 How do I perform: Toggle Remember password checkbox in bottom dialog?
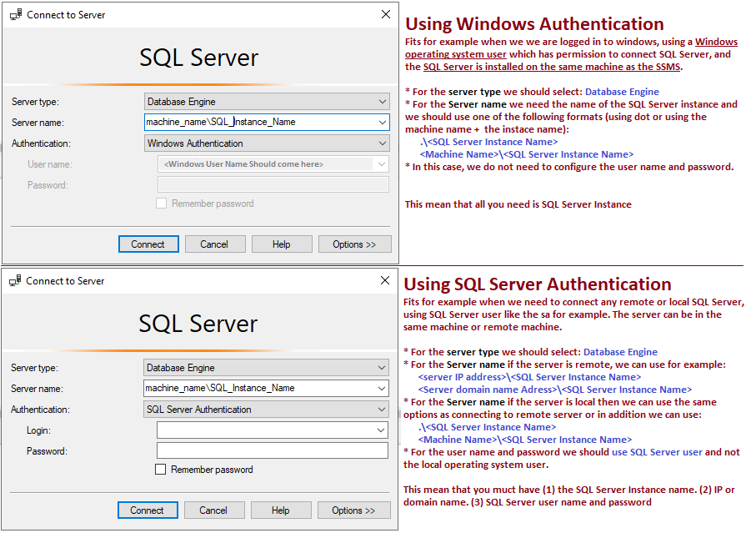click(x=161, y=469)
